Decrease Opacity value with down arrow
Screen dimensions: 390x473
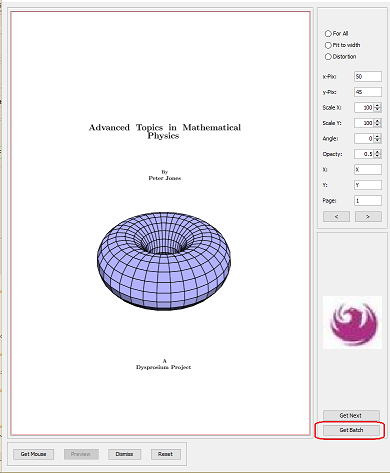click(377, 156)
